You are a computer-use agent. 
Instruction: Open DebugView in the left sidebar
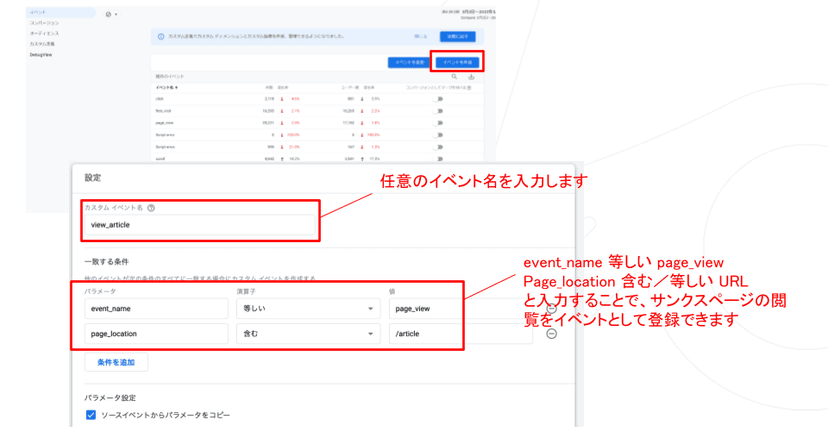click(x=41, y=54)
